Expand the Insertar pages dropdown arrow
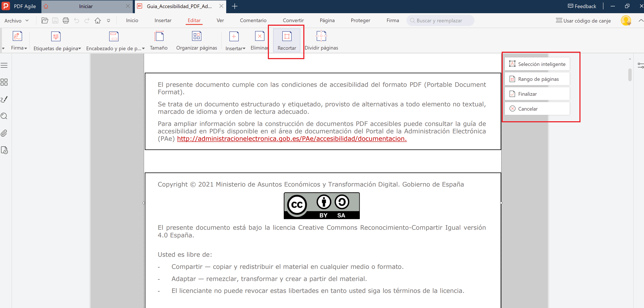644x308 pixels. [244, 48]
